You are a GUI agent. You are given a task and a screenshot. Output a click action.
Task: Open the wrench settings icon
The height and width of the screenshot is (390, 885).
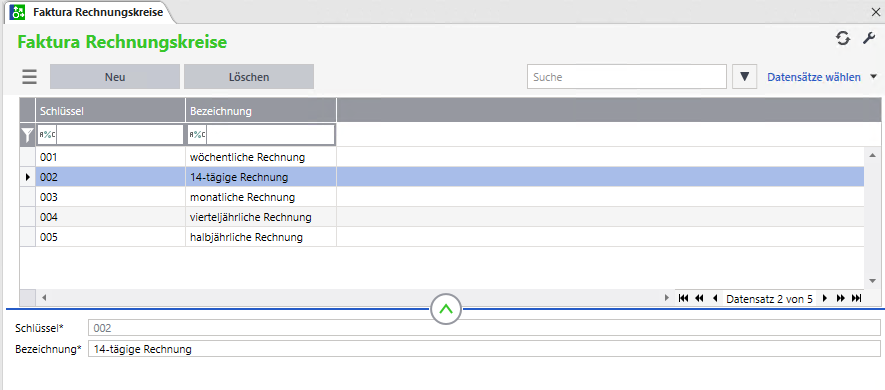click(x=868, y=38)
